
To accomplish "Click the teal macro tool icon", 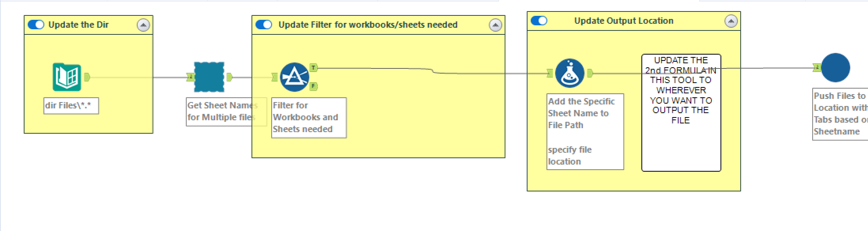I will tap(209, 77).
